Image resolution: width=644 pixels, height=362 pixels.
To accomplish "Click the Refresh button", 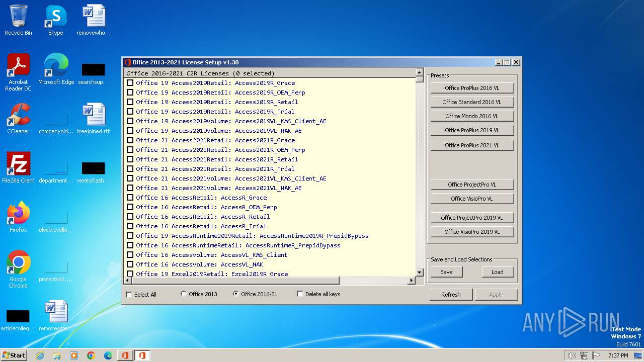I will pyautogui.click(x=451, y=295).
